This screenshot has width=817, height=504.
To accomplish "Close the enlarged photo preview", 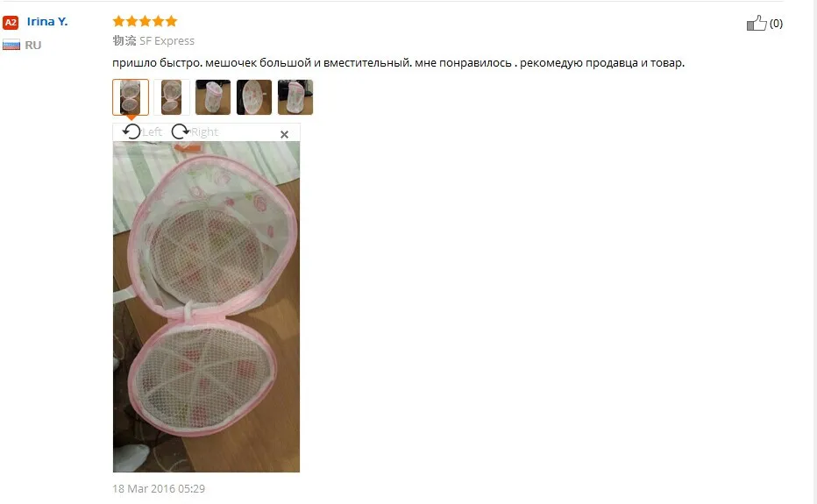I will (285, 134).
